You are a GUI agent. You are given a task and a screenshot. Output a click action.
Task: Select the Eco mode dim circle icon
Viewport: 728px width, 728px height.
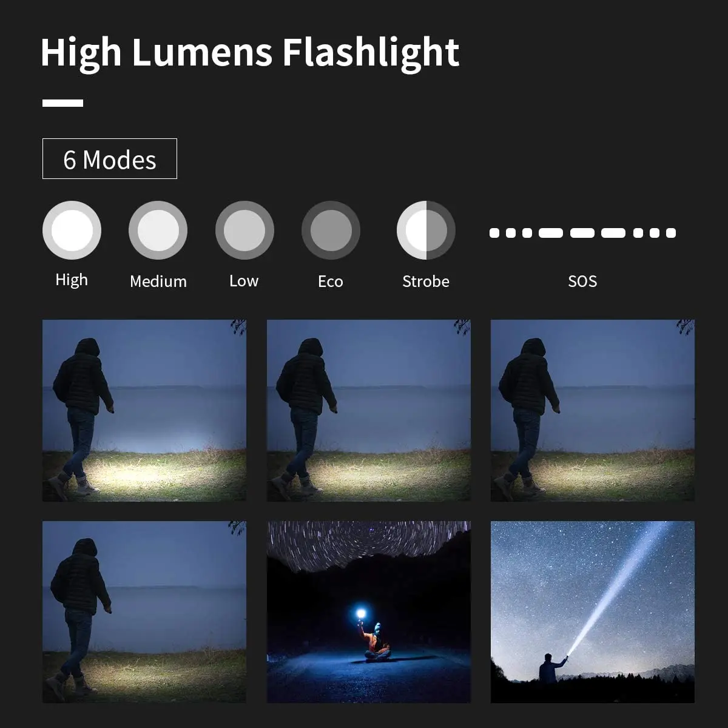click(331, 231)
